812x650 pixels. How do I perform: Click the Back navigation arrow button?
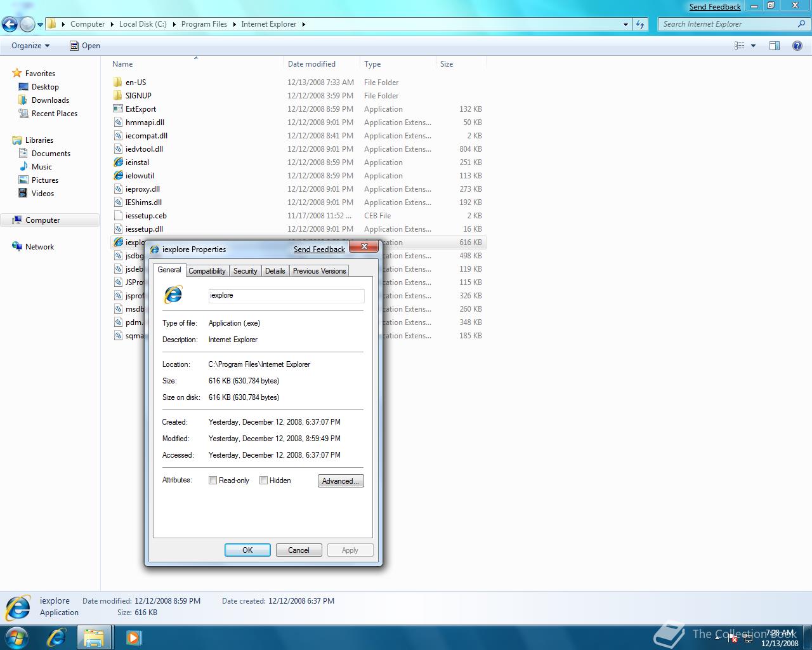[x=10, y=25]
